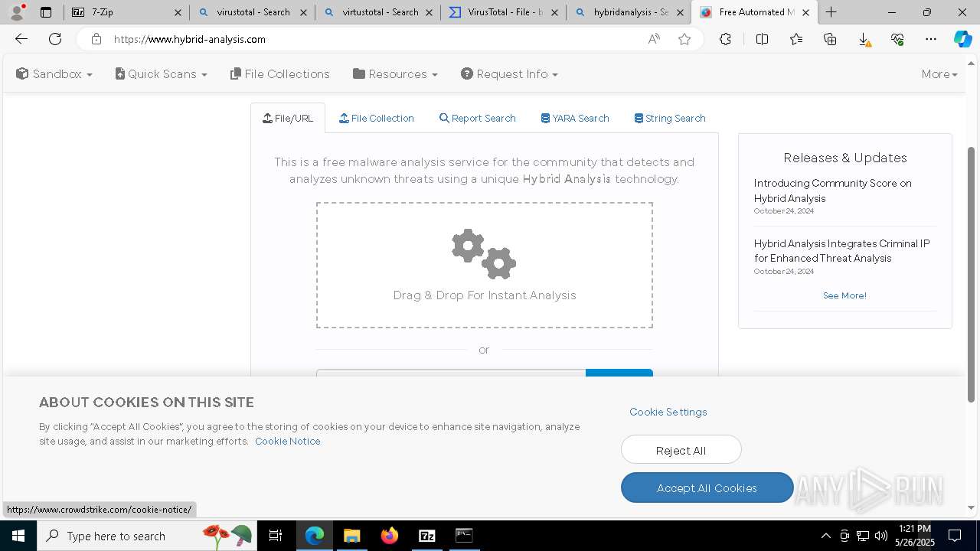Show hidden tray icons chevron
This screenshot has height=551, width=980.
pos(825,536)
